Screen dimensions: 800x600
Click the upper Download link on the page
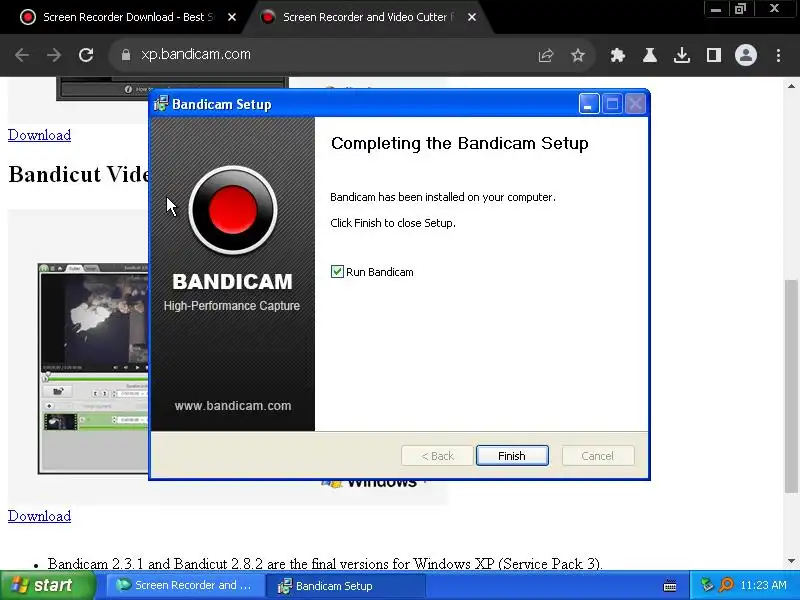(39, 135)
